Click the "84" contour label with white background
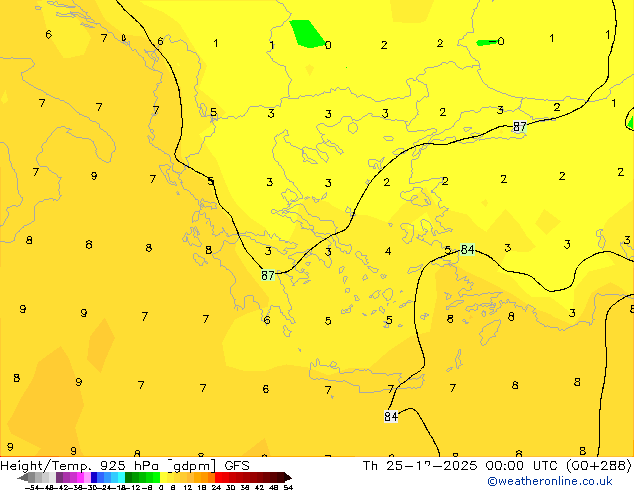The width and height of the screenshot is (634, 490). click(391, 416)
